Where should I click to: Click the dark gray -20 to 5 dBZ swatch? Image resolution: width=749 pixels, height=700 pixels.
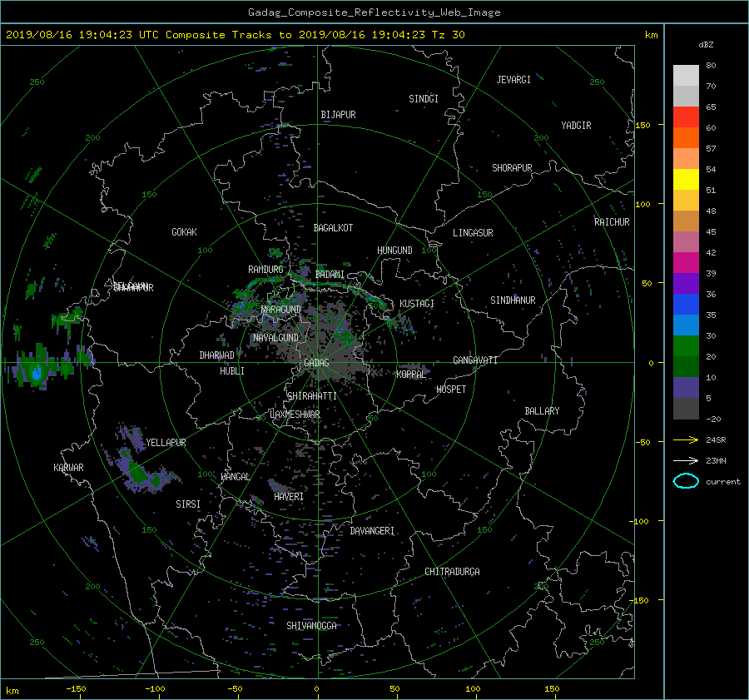(x=686, y=408)
